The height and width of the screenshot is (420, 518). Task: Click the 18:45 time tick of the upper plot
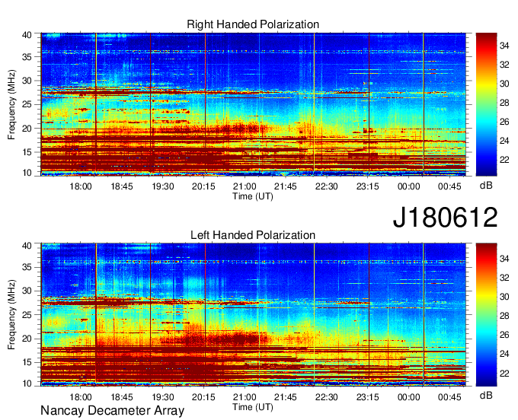click(122, 186)
